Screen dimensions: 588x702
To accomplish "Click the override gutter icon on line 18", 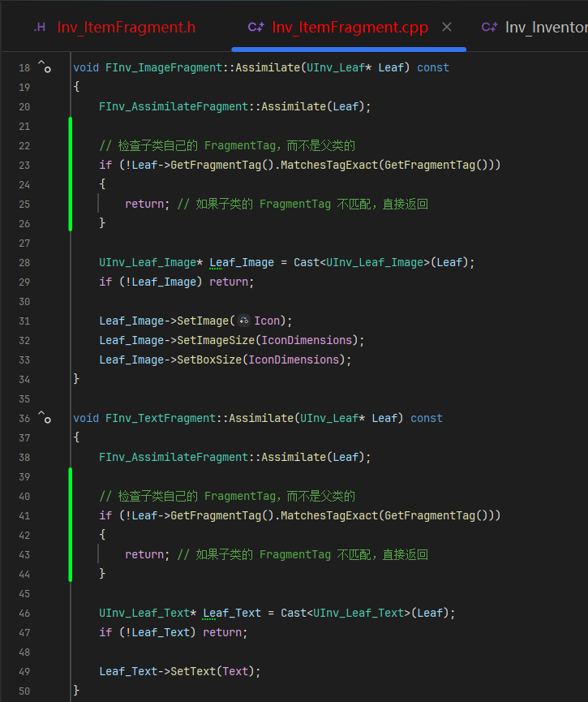I will click(x=45, y=67).
